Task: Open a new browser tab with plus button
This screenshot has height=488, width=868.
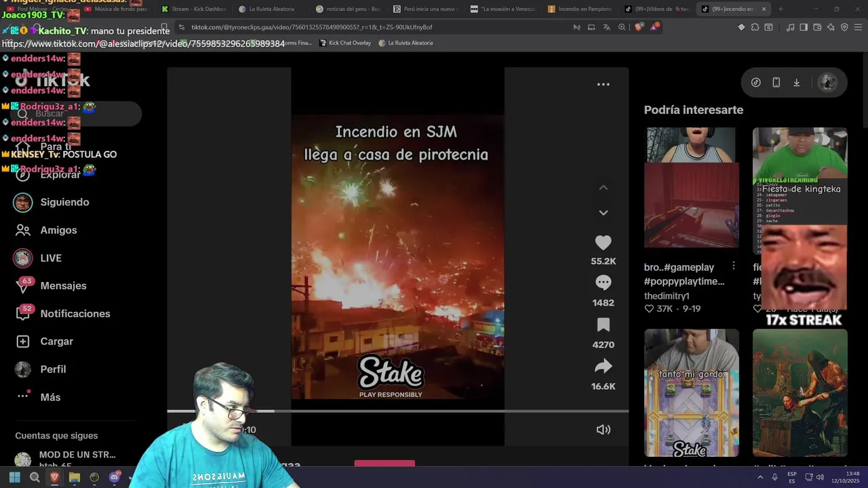Action: pyautogui.click(x=781, y=9)
